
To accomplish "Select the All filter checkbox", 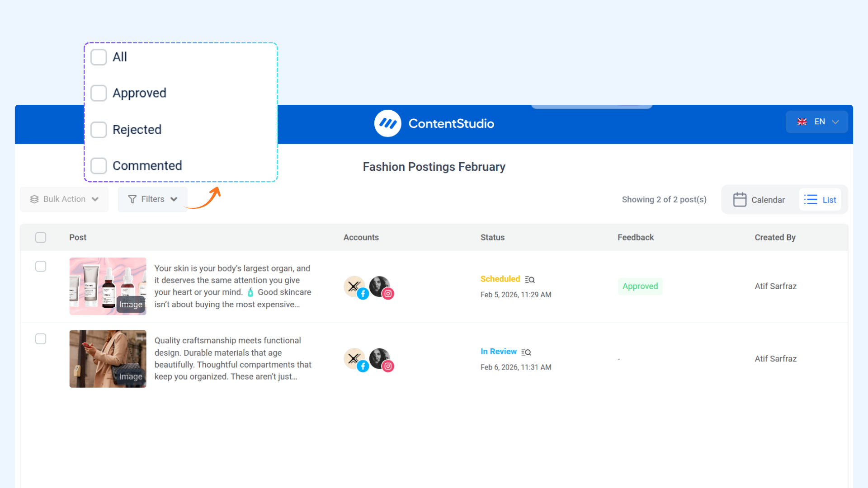I will pyautogui.click(x=99, y=57).
